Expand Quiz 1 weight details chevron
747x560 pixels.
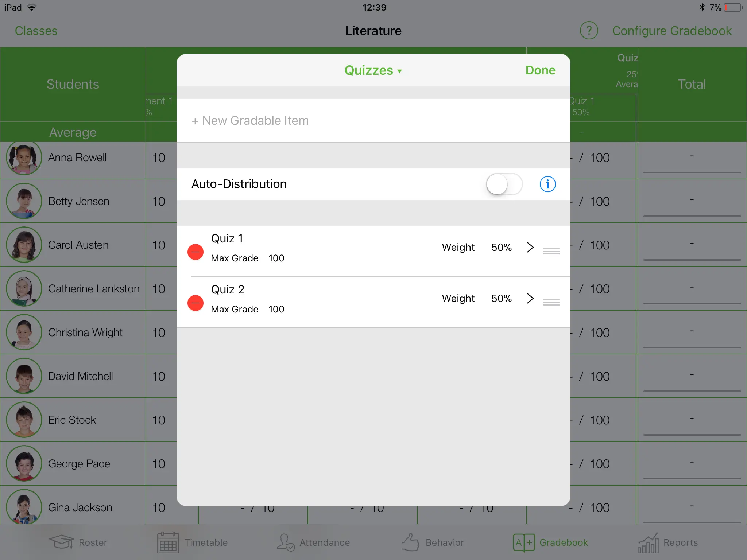click(x=529, y=246)
